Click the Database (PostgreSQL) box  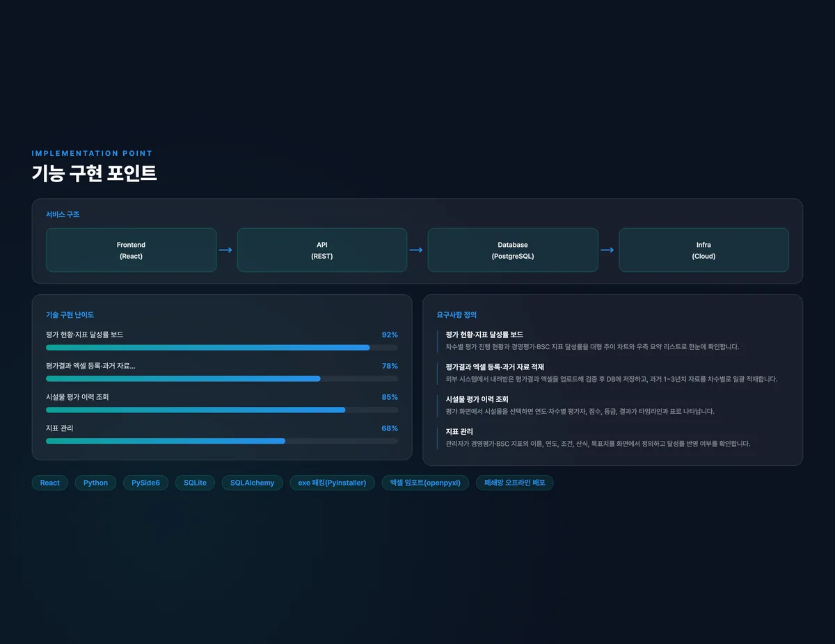pyautogui.click(x=513, y=250)
